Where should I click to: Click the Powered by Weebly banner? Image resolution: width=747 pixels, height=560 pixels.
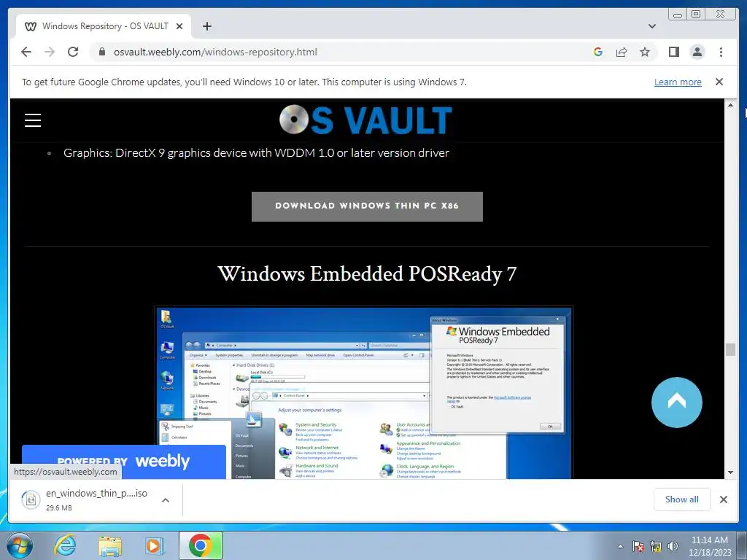pos(124,461)
